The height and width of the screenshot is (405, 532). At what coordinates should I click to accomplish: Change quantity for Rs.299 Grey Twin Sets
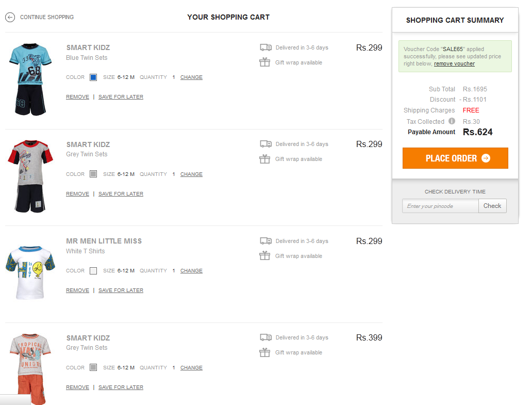click(191, 174)
